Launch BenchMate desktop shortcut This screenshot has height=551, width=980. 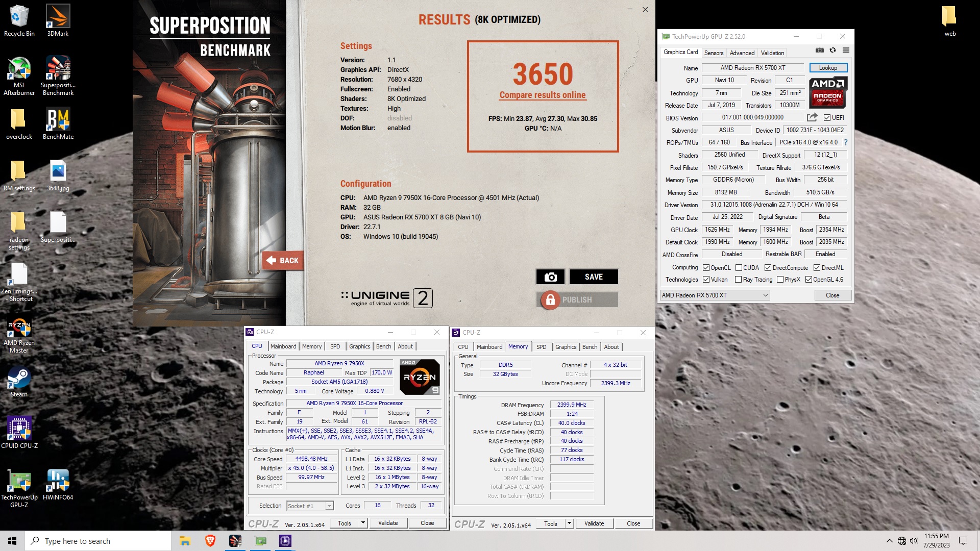[58, 124]
